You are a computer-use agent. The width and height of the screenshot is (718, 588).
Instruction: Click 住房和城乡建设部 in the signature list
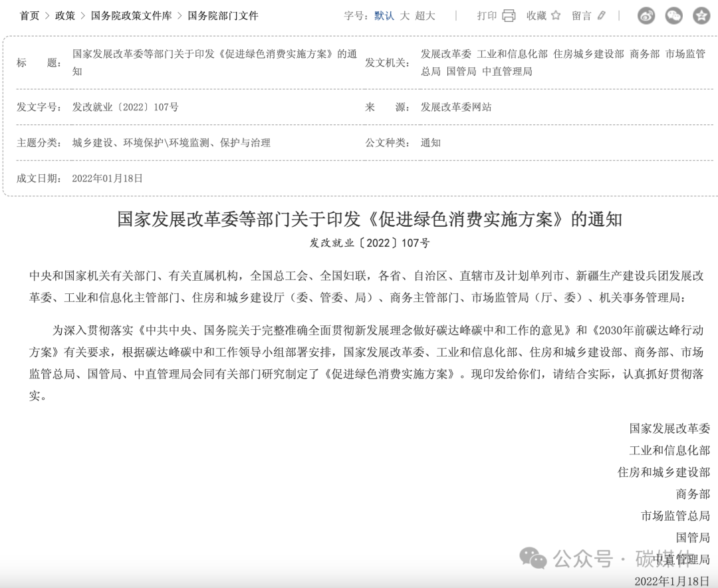point(663,472)
